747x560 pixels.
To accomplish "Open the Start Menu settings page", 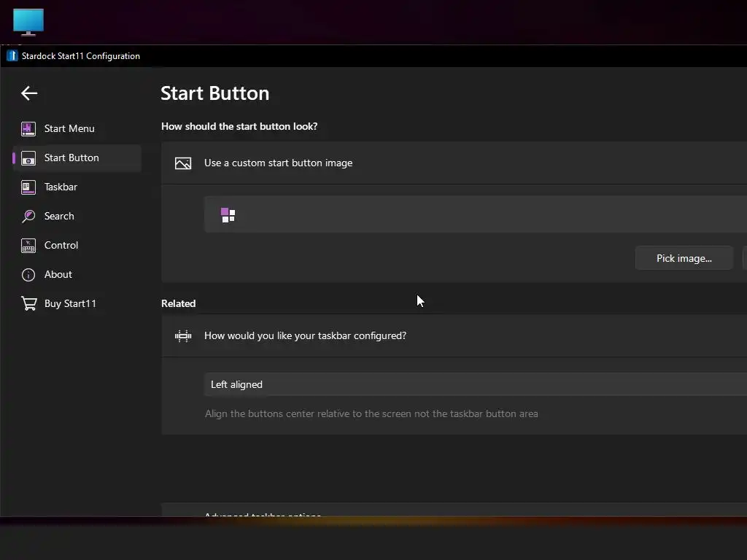I will point(77,128).
